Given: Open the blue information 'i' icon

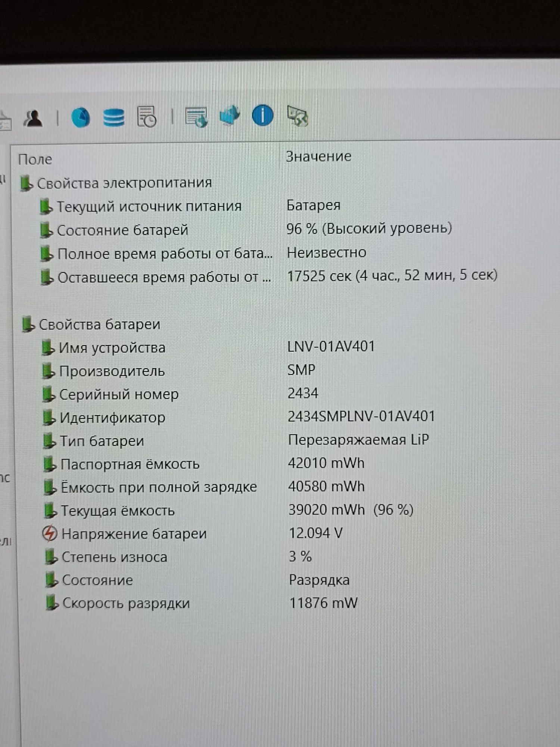Looking at the screenshot, I should 262,115.
